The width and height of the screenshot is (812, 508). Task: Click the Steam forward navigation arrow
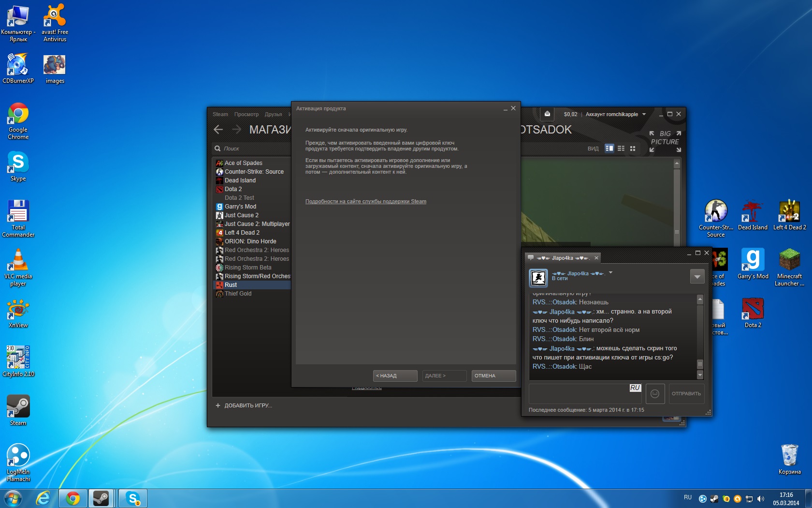pyautogui.click(x=236, y=129)
